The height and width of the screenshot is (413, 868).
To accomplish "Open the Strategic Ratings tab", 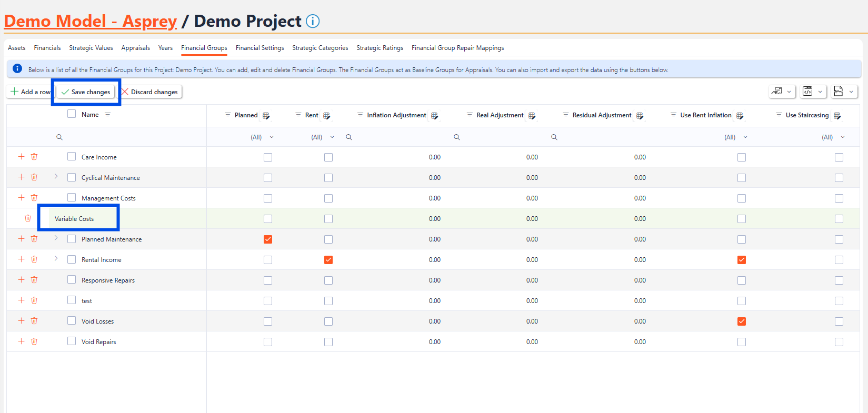I will 380,48.
